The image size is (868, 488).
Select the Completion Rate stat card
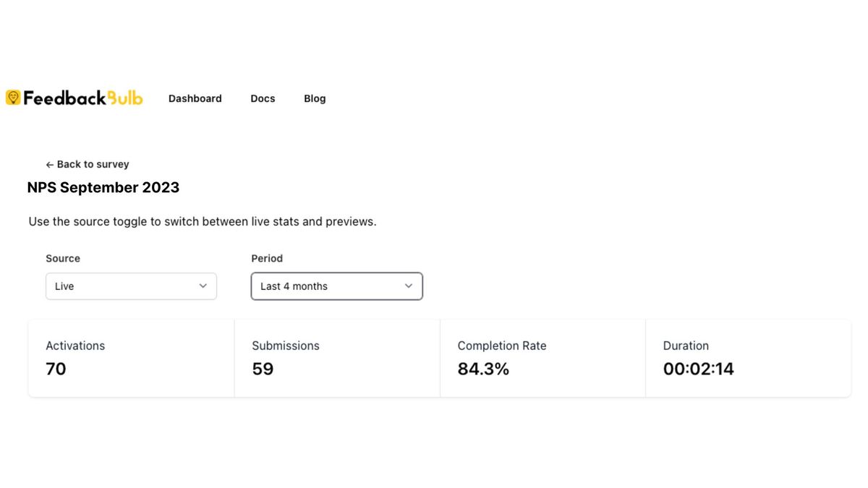[x=542, y=359]
